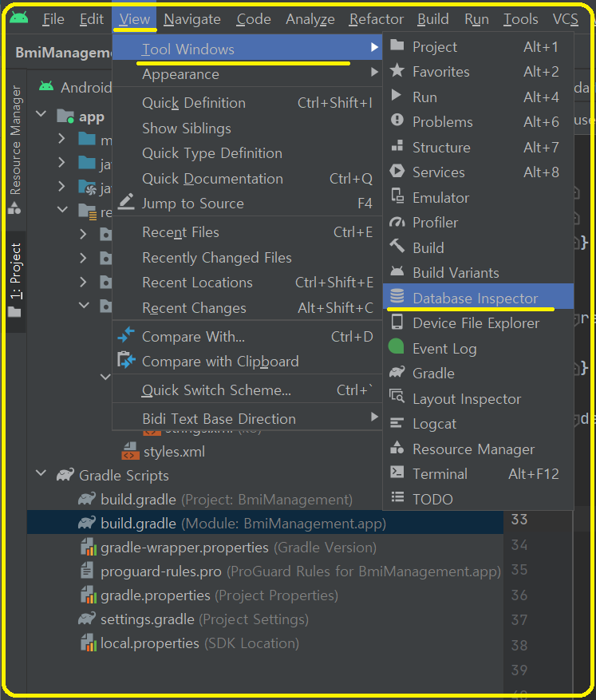This screenshot has height=700, width=596.
Task: Open the Refactor menu
Action: point(377,19)
